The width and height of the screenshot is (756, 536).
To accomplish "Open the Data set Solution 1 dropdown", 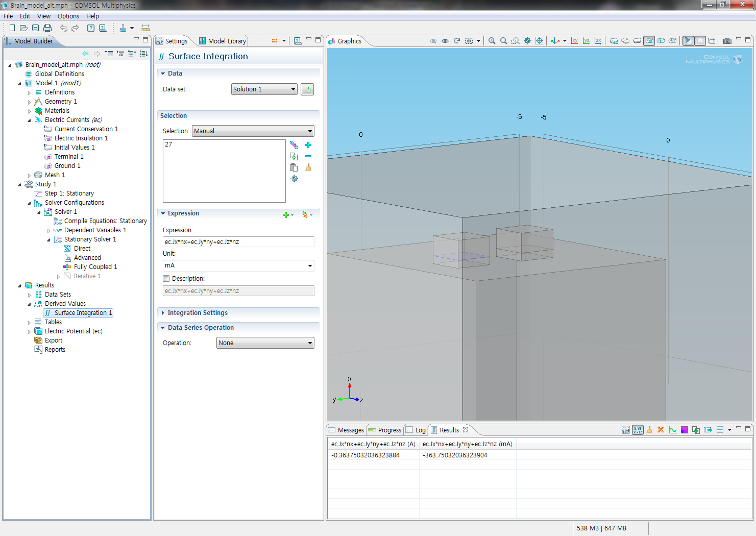I will point(264,89).
